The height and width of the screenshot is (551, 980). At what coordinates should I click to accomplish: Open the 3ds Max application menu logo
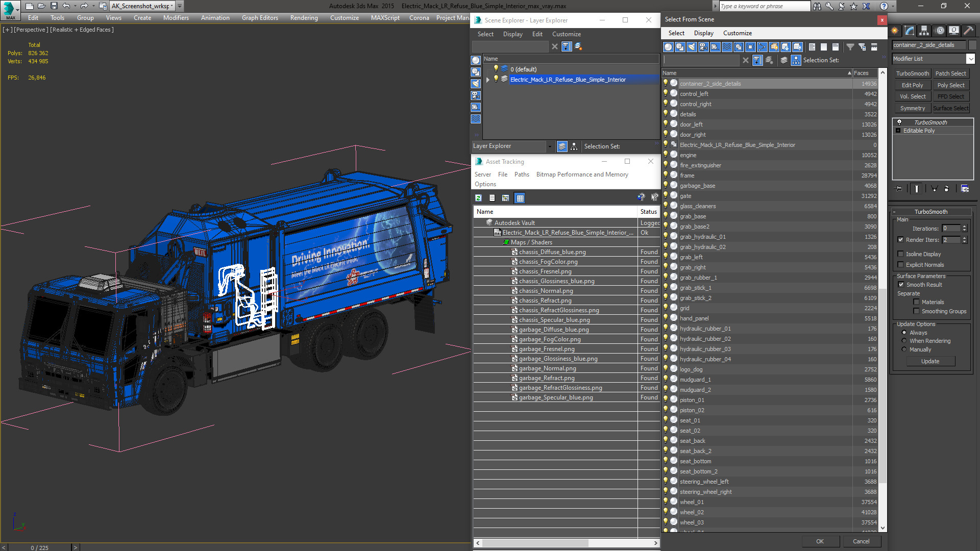coord(10,9)
